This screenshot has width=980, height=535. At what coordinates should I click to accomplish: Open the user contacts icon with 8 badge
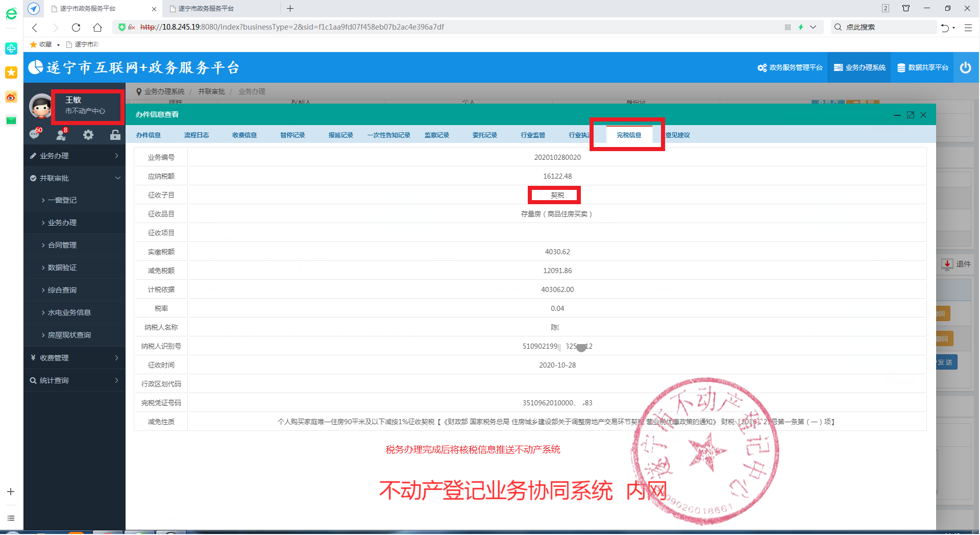(61, 134)
